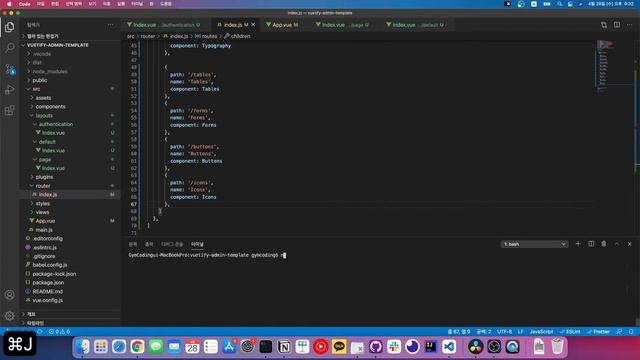Open the editor more actions menu
The height and width of the screenshot is (360, 640).
click(629, 25)
